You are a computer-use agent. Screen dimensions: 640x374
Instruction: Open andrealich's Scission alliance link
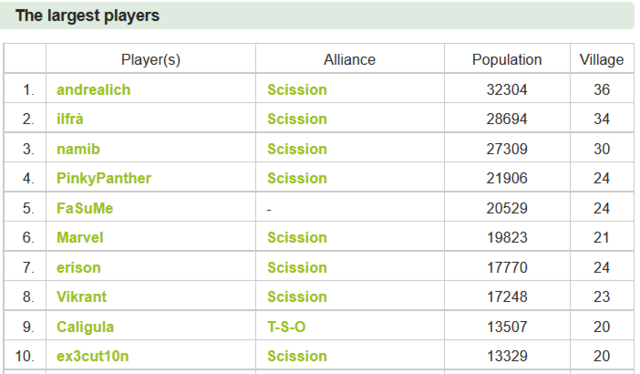[x=297, y=90]
